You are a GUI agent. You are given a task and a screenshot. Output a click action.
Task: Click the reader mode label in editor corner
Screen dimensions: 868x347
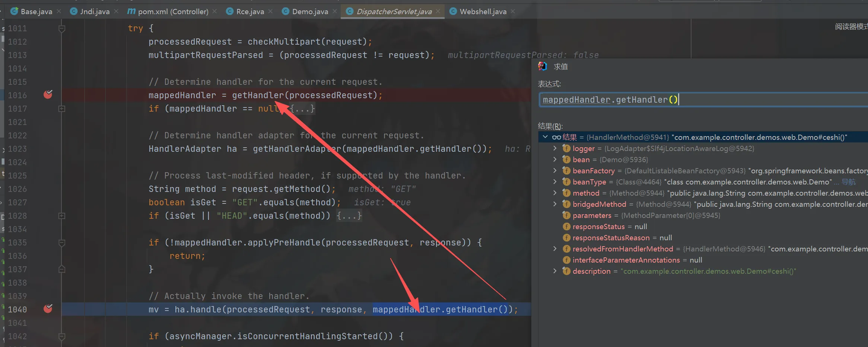[x=850, y=27]
